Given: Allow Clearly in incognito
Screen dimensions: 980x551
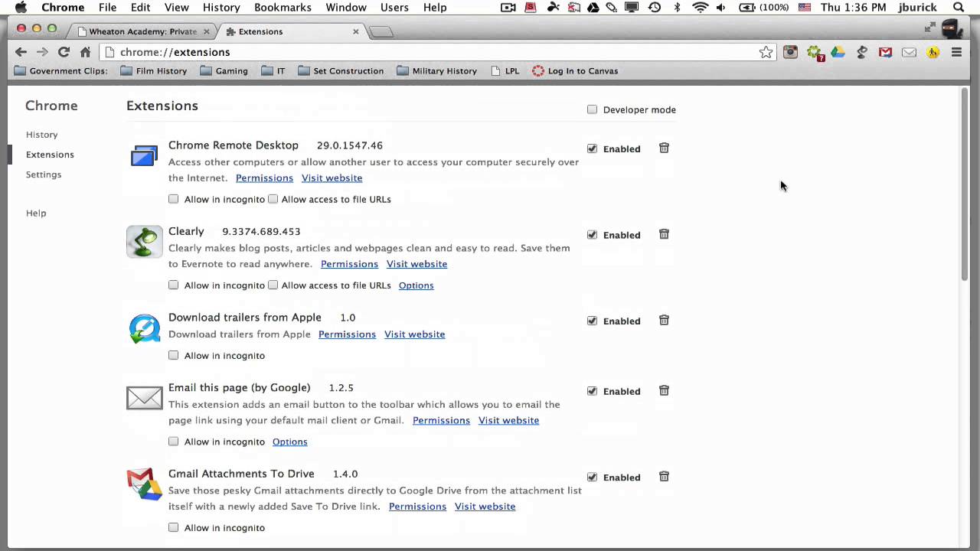Looking at the screenshot, I should point(174,285).
